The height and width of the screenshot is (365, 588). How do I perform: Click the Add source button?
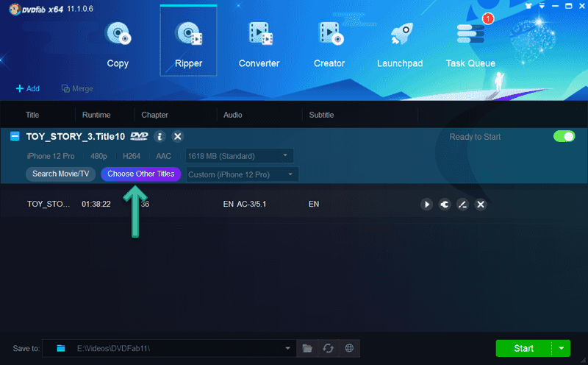(x=28, y=88)
